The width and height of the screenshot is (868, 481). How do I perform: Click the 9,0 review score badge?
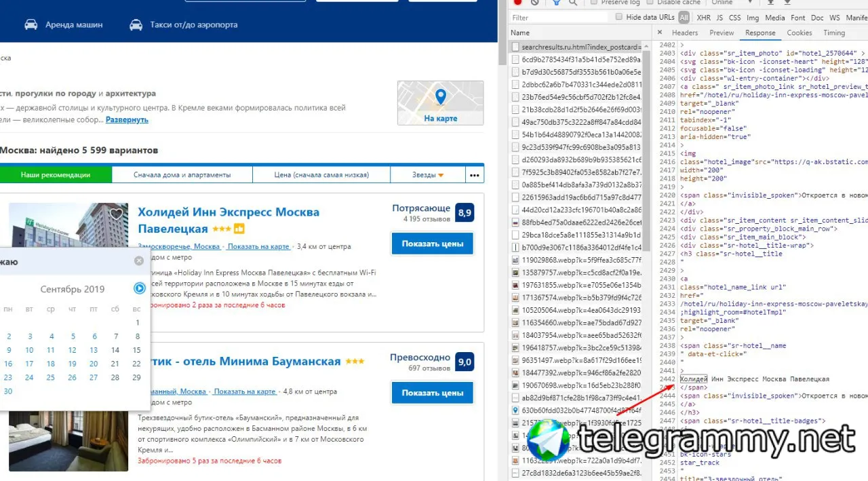(465, 362)
